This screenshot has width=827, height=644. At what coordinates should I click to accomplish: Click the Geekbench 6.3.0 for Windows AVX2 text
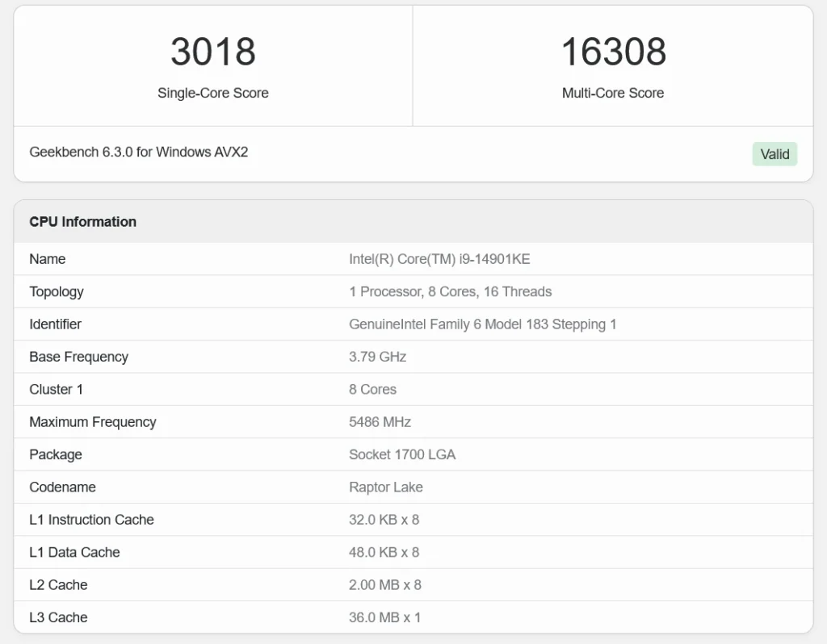tap(138, 152)
